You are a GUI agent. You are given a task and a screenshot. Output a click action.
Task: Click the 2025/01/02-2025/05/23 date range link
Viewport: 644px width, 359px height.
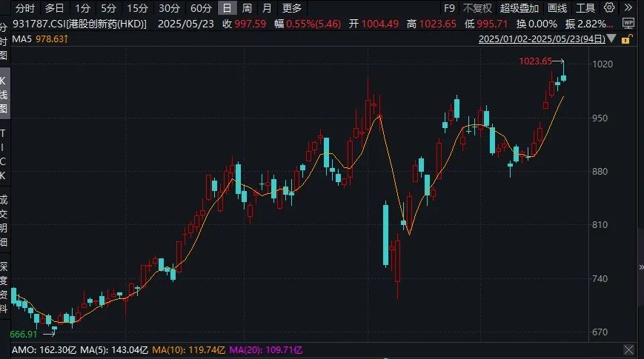(x=542, y=38)
